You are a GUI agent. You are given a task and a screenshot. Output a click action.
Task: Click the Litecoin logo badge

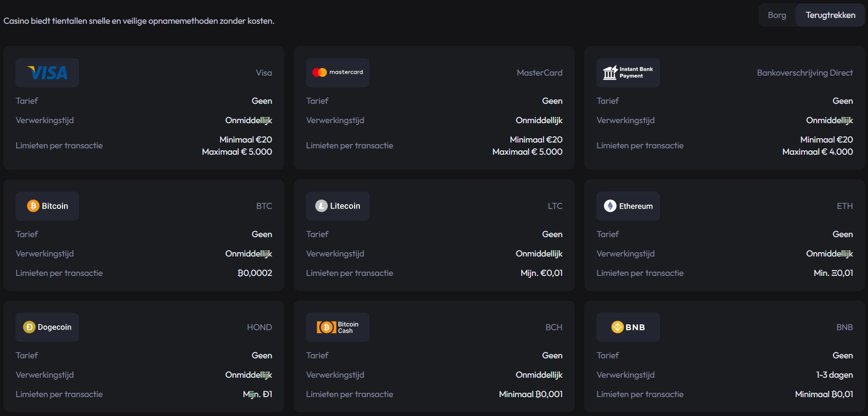pyautogui.click(x=338, y=206)
